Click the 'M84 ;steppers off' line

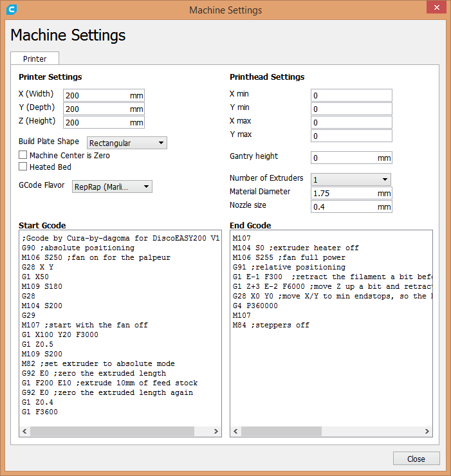click(271, 325)
